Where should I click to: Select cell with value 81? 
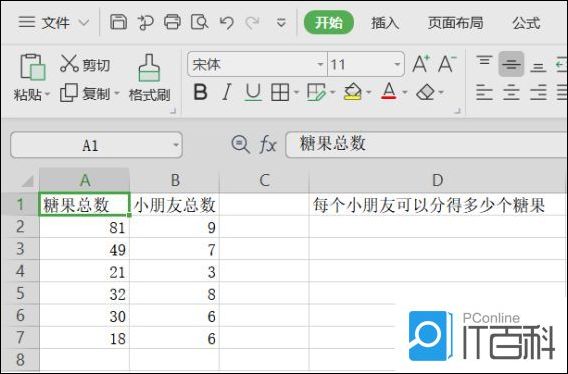click(84, 227)
